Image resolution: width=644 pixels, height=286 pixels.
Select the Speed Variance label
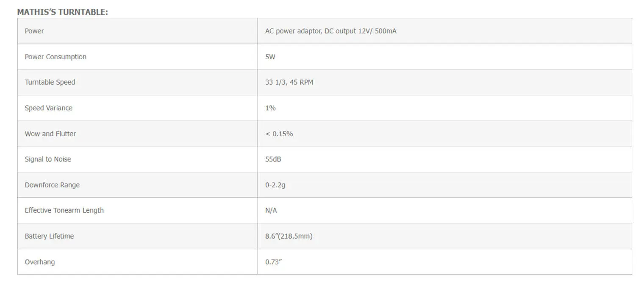coord(49,108)
